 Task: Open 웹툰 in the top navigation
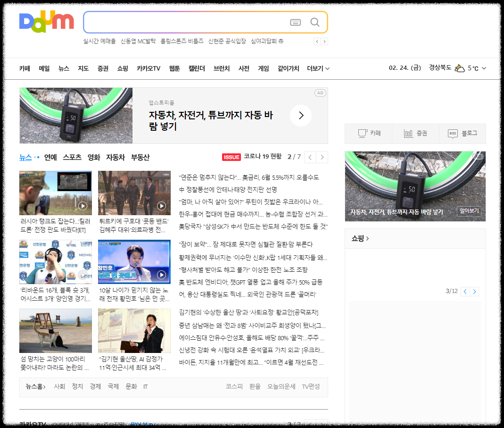pyautogui.click(x=174, y=68)
